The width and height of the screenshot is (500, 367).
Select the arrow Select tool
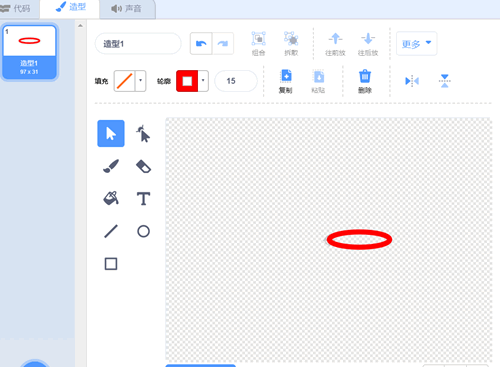(x=111, y=133)
